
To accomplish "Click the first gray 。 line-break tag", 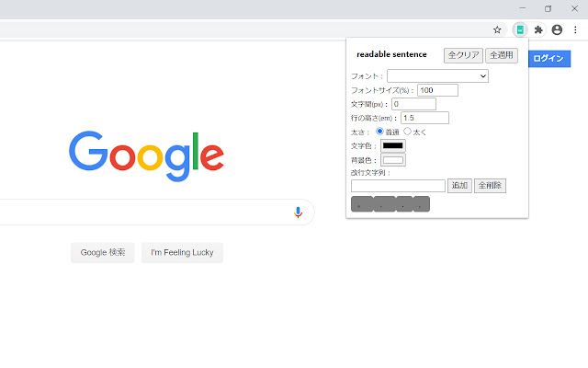I will pos(362,204).
